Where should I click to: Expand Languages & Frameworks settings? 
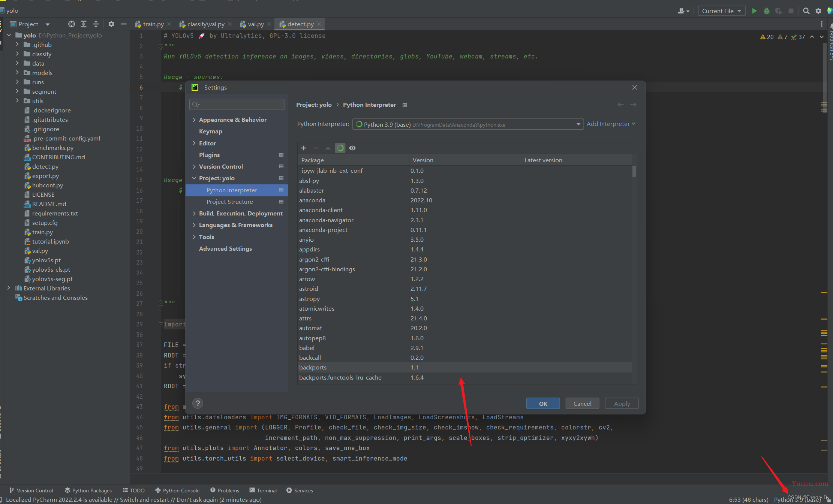pos(194,225)
